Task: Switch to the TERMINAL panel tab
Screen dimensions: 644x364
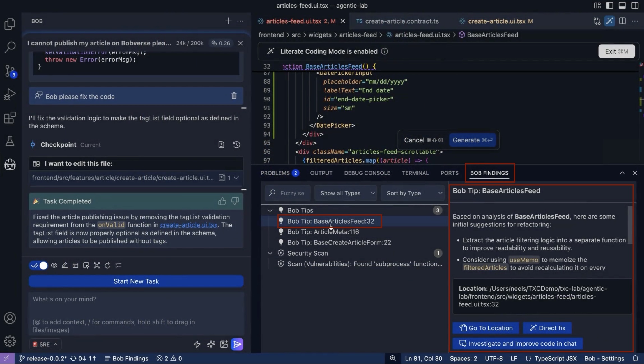Action: pos(415,173)
